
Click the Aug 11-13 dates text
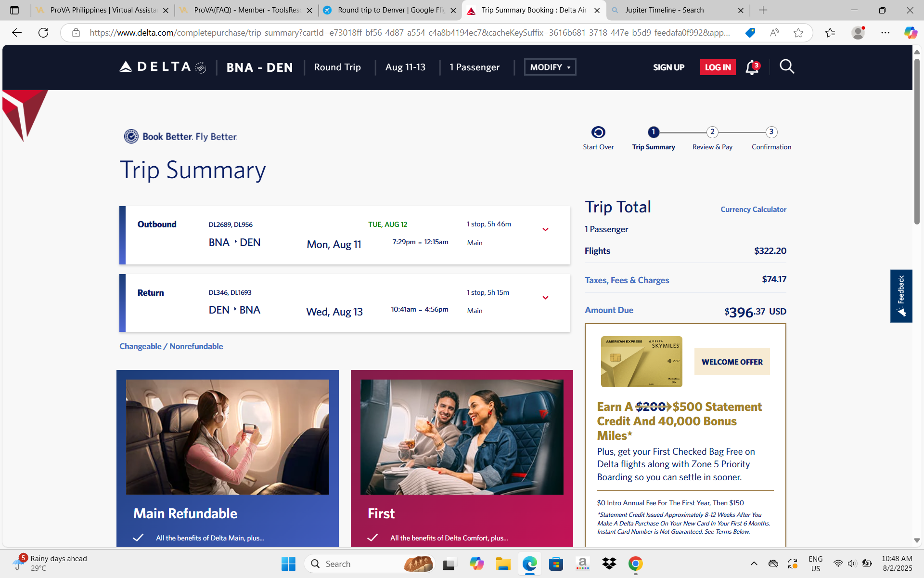pyautogui.click(x=405, y=67)
